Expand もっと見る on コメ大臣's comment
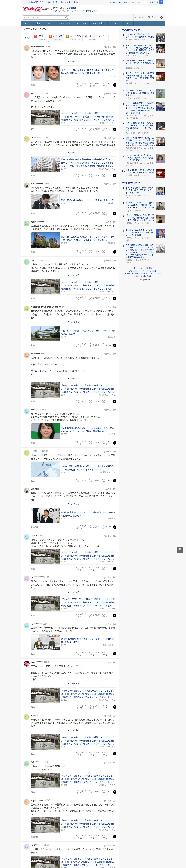Image resolution: width=186 pixels, height=868 pixels. [73, 504]
